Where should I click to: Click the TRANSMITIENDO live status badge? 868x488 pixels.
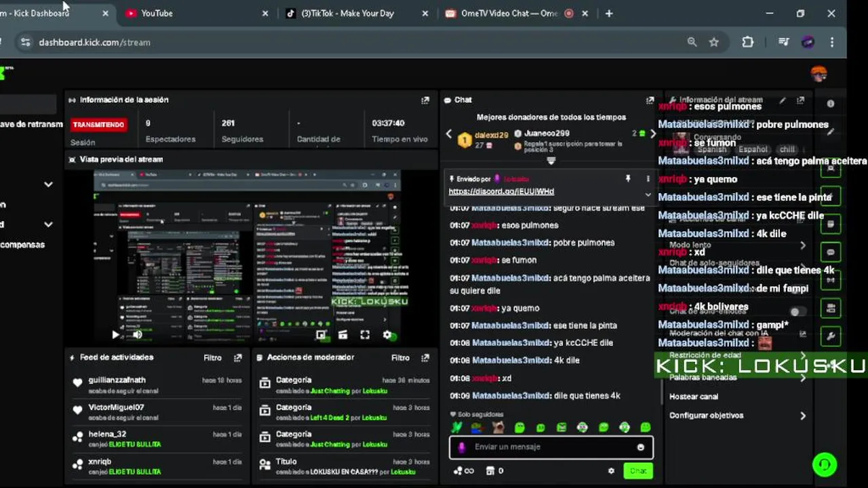coord(99,125)
